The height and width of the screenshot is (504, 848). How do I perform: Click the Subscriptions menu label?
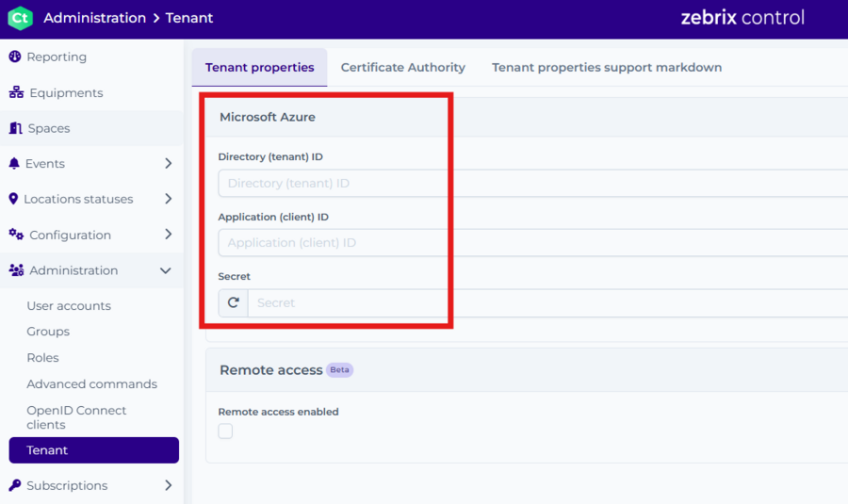coord(67,485)
